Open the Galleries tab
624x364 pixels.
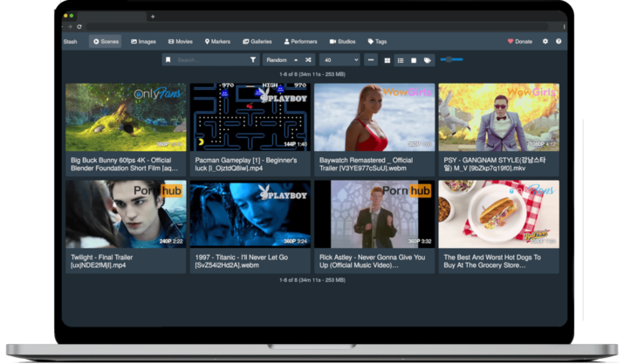tap(257, 41)
